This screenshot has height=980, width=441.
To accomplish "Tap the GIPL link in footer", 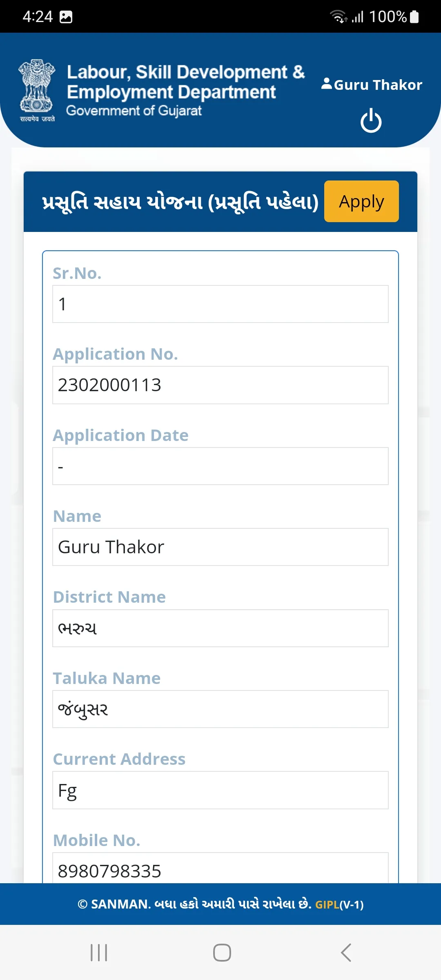I will [327, 904].
